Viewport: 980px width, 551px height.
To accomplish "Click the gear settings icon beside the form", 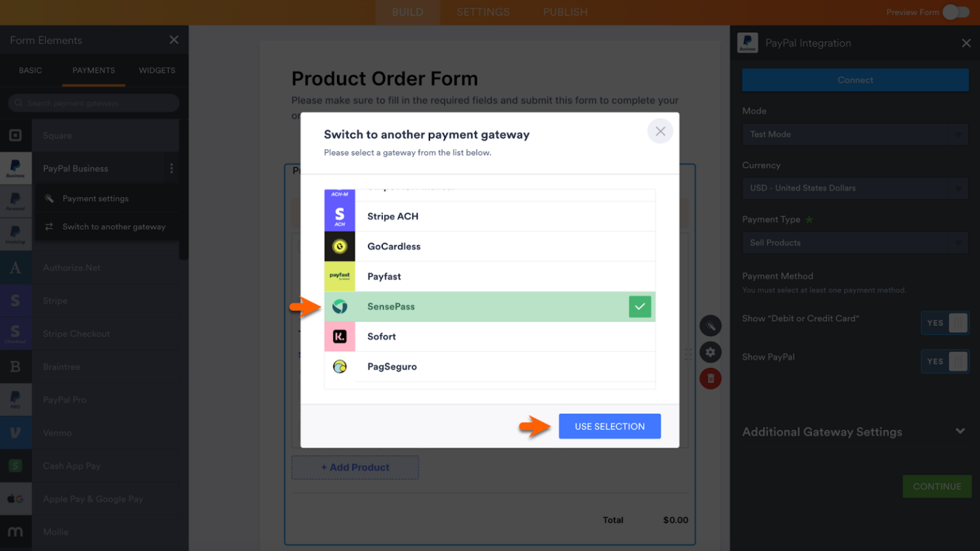I will click(x=711, y=351).
